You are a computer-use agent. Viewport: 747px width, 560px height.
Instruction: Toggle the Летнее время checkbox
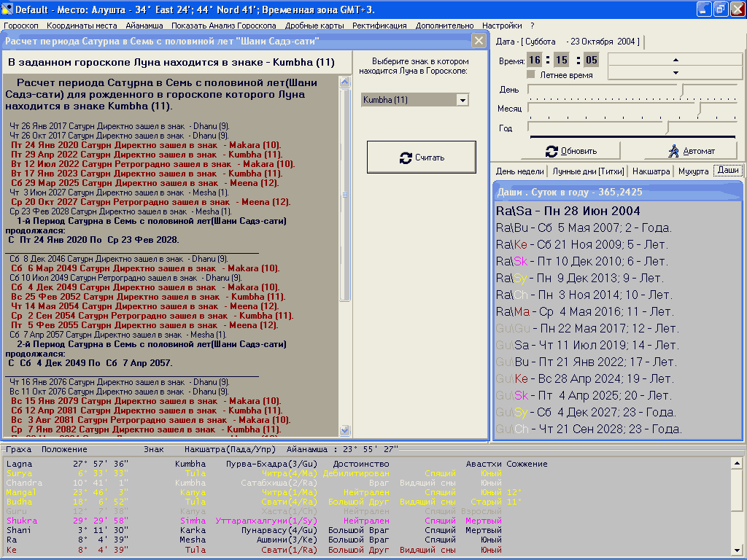pyautogui.click(x=531, y=75)
